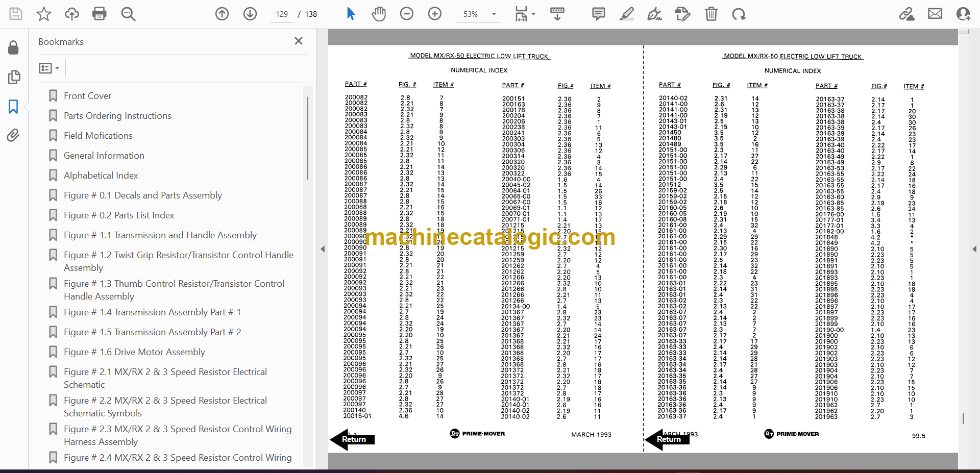This screenshot has width=980, height=473.
Task: Collapse the left navigation pane arrow
Action: point(323,249)
